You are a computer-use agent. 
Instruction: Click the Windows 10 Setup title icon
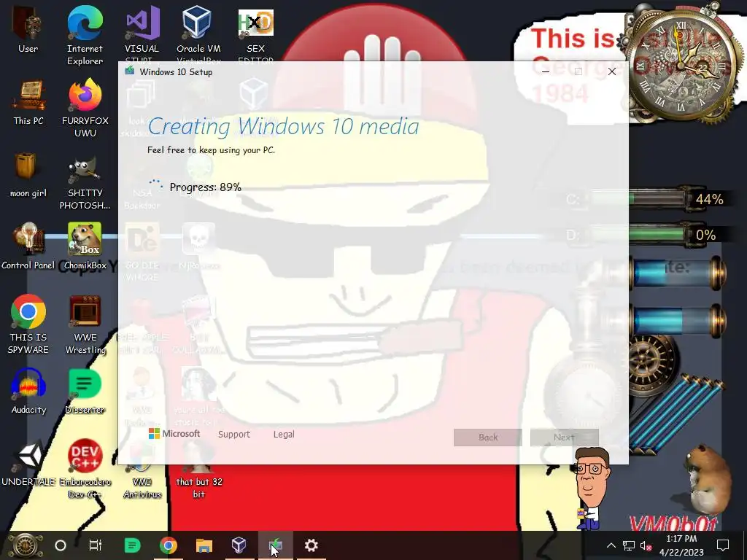click(x=130, y=71)
